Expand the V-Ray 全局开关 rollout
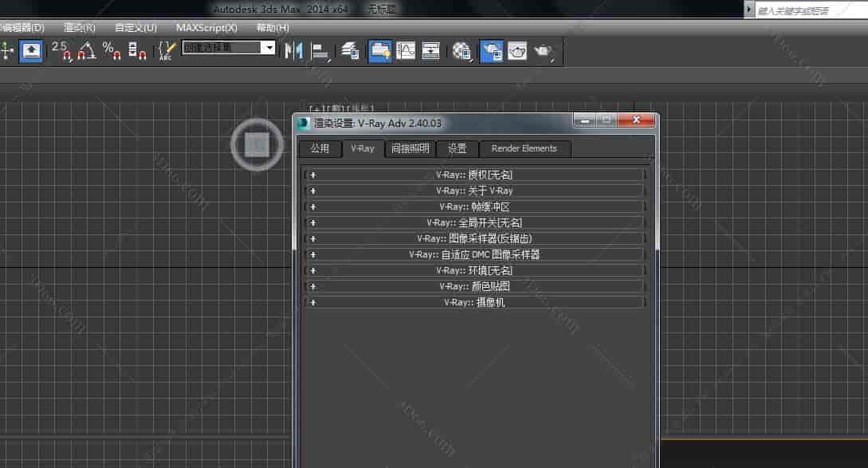The width and height of the screenshot is (868, 468). point(474,222)
